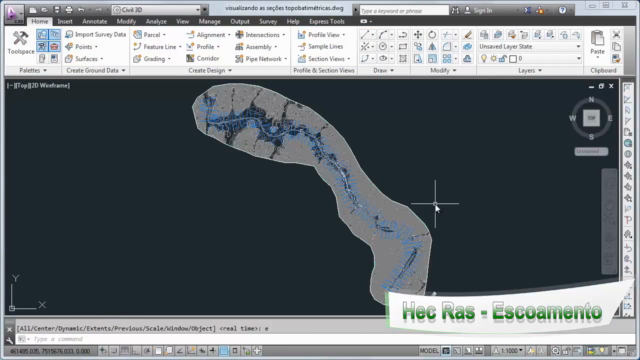Click the application menu A button

click(x=13, y=13)
